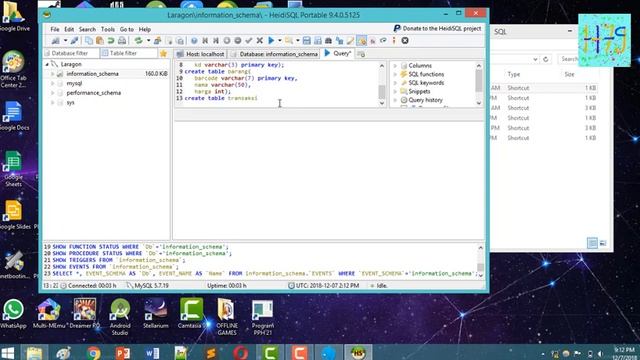Open the Session manager toolbar icon
Image resolution: width=640 pixels, height=360 pixels.
pyautogui.click(x=56, y=40)
